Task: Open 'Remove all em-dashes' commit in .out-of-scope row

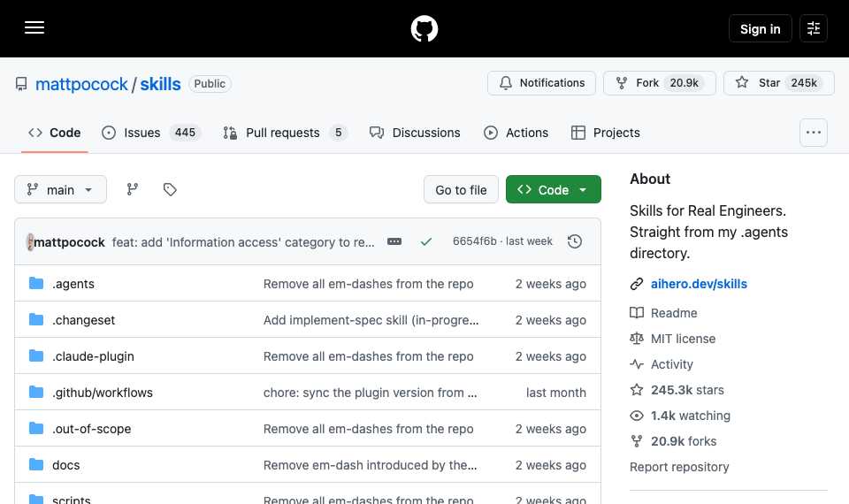Action: 368,429
